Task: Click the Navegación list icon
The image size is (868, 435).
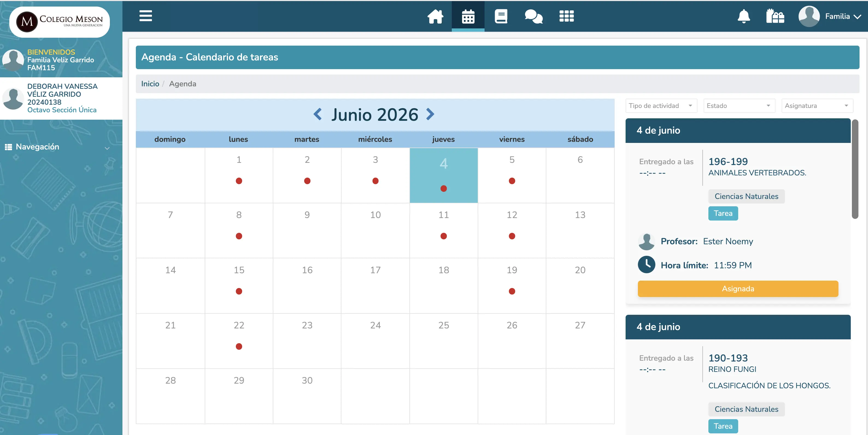Action: pyautogui.click(x=8, y=147)
